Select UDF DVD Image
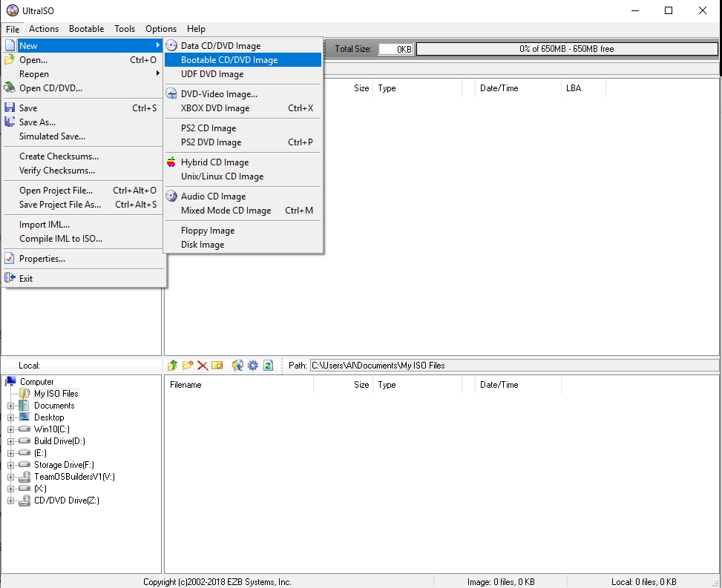 [x=243, y=74]
